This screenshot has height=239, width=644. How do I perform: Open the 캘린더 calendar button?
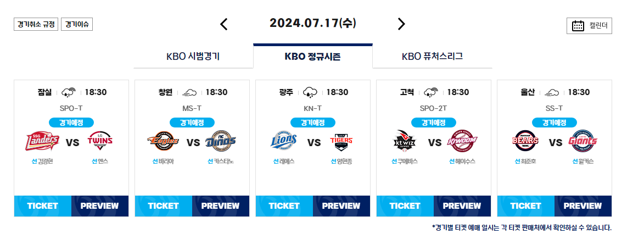coord(589,25)
